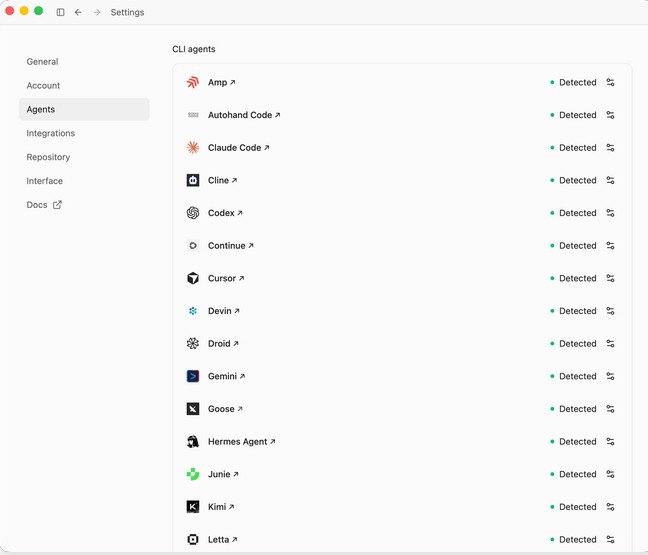Click the Cursor cube logo icon

click(x=193, y=278)
